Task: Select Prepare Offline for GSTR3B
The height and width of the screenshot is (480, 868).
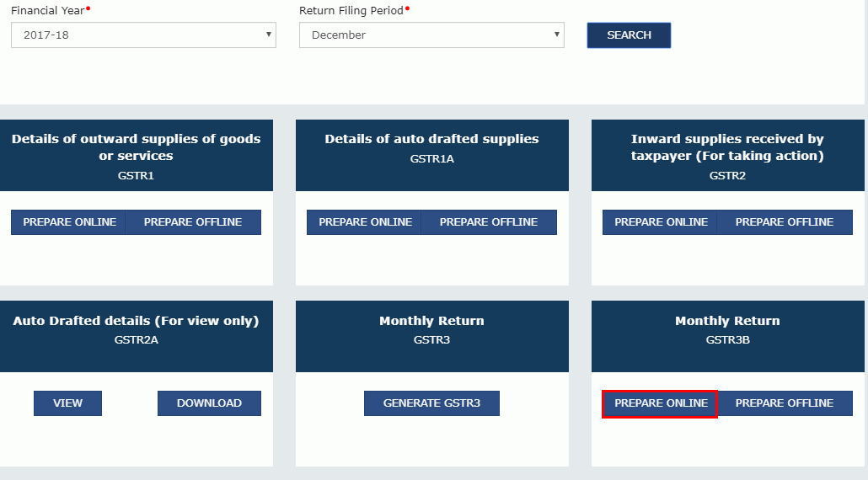Action: coord(785,403)
